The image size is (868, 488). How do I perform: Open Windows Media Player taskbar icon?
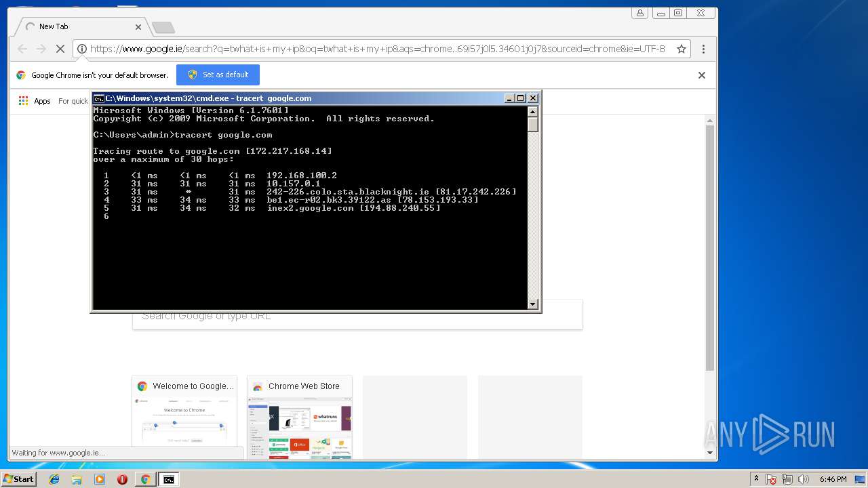(x=100, y=479)
